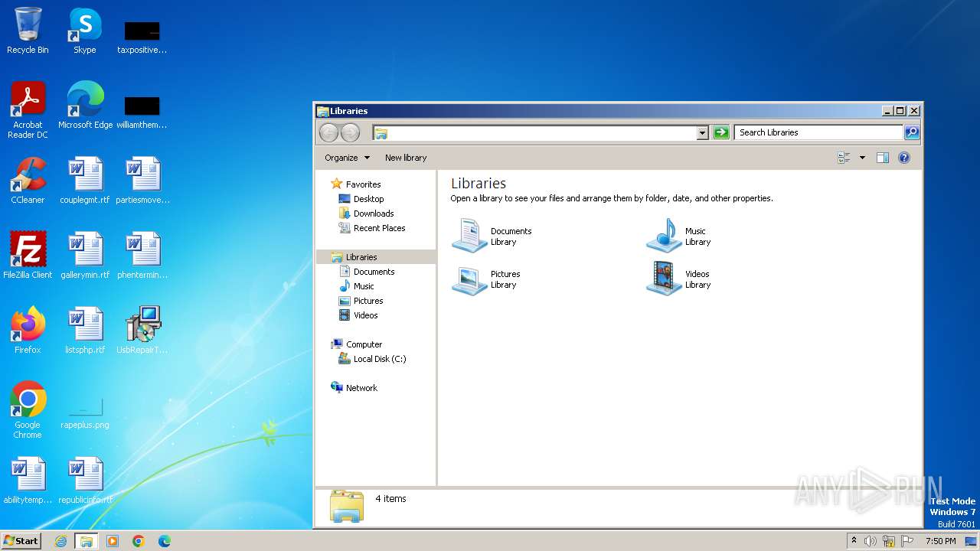Select the abilitytemp document icon

[x=28, y=481]
